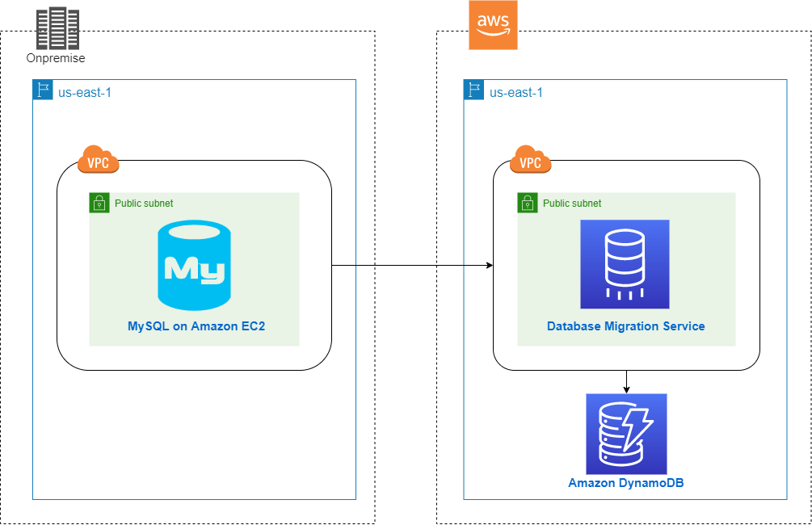The width and height of the screenshot is (812, 525).
Task: Select the VPC cloud icon above Migration Service
Action: (530, 160)
